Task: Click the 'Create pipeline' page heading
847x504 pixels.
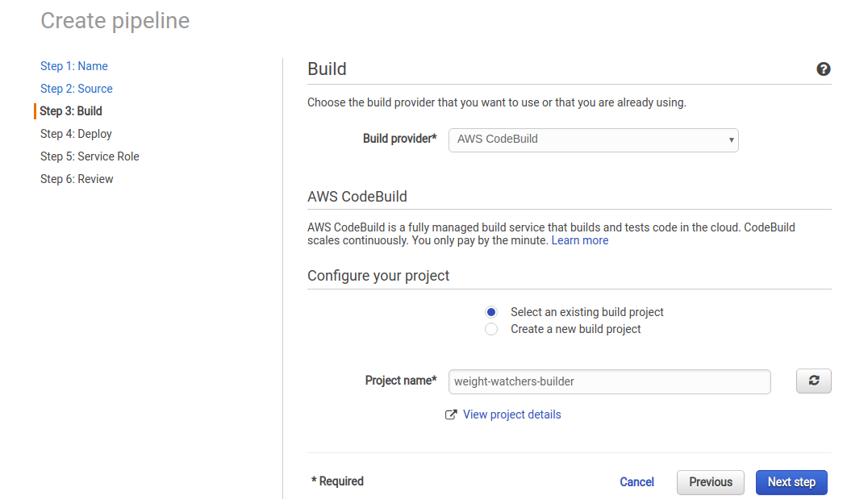Action: pos(115,21)
